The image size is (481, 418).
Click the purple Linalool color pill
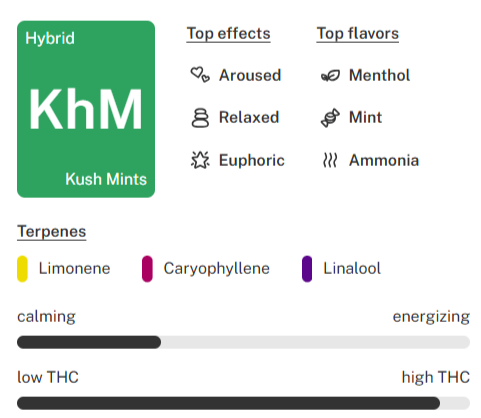tap(307, 269)
